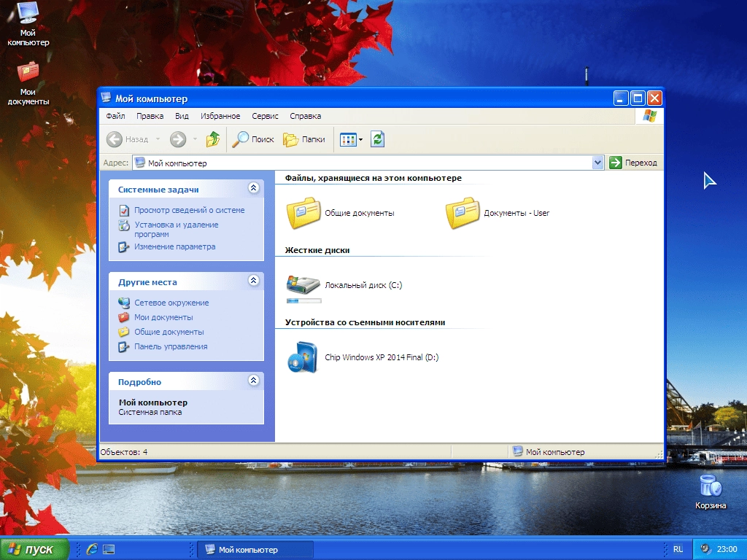Open the пуск Start button

(34, 549)
